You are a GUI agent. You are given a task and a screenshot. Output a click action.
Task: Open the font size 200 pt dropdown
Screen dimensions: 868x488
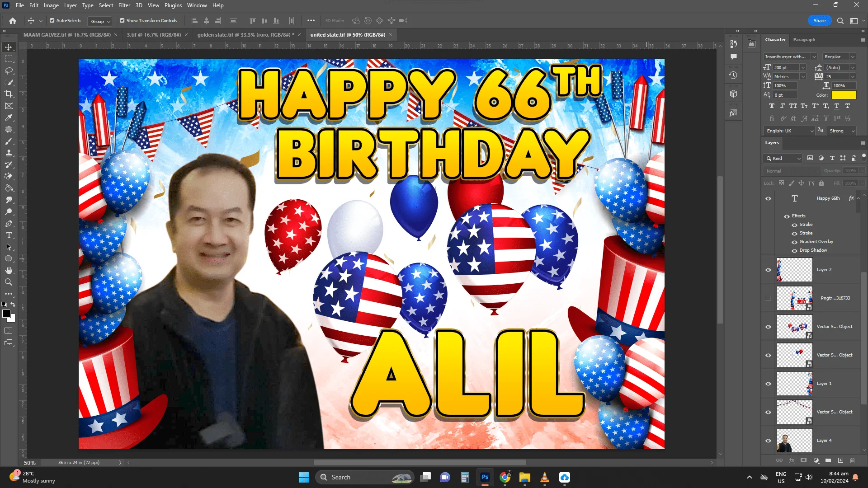coord(803,68)
